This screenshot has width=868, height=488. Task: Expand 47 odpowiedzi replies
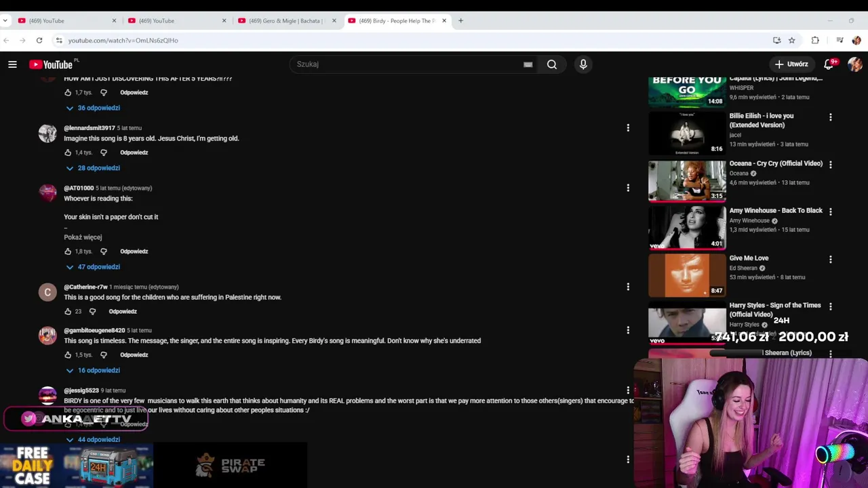(x=93, y=267)
